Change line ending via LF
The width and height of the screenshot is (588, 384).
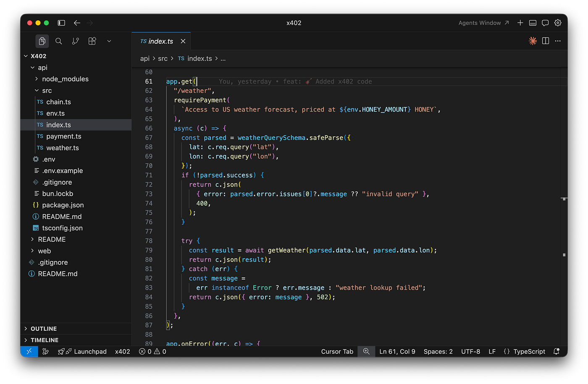492,351
